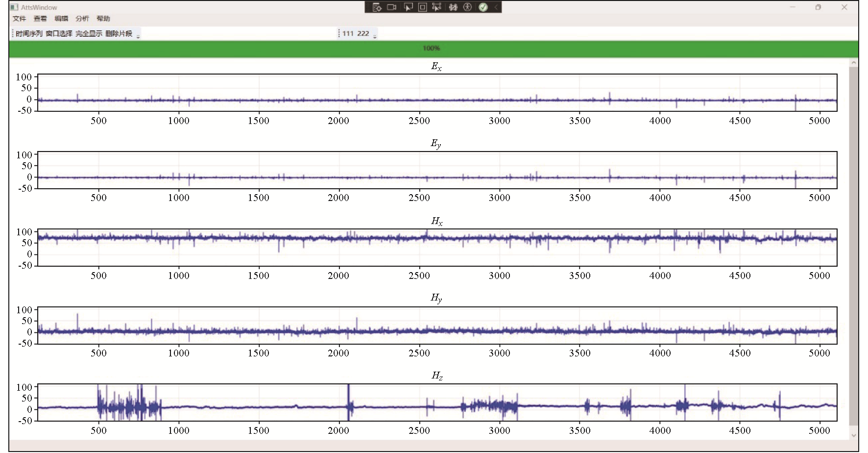Open the 文件 menu

point(19,19)
